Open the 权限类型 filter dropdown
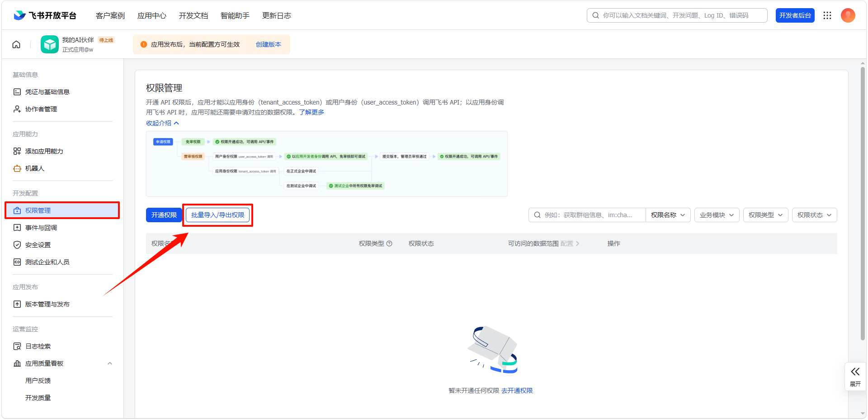 [765, 215]
